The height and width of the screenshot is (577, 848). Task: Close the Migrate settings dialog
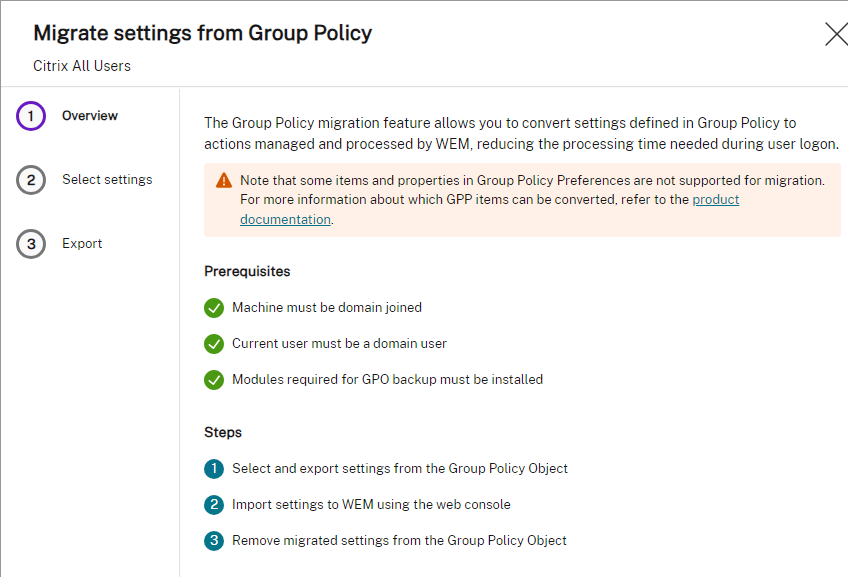click(836, 34)
